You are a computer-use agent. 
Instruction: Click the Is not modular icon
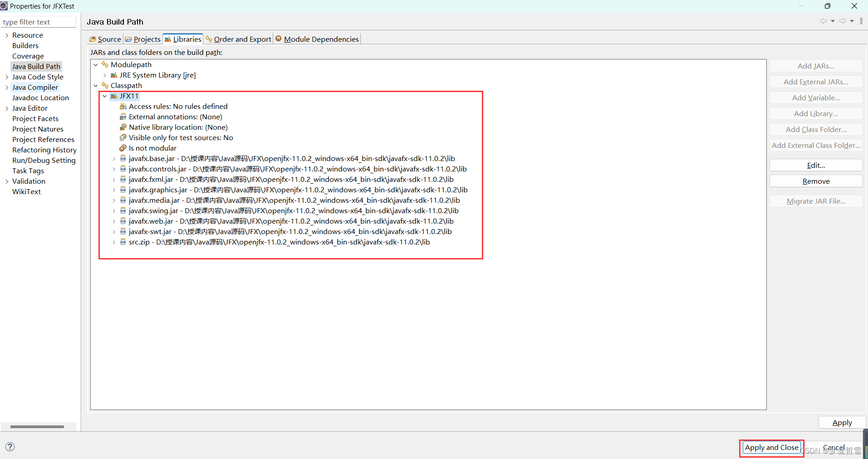123,148
